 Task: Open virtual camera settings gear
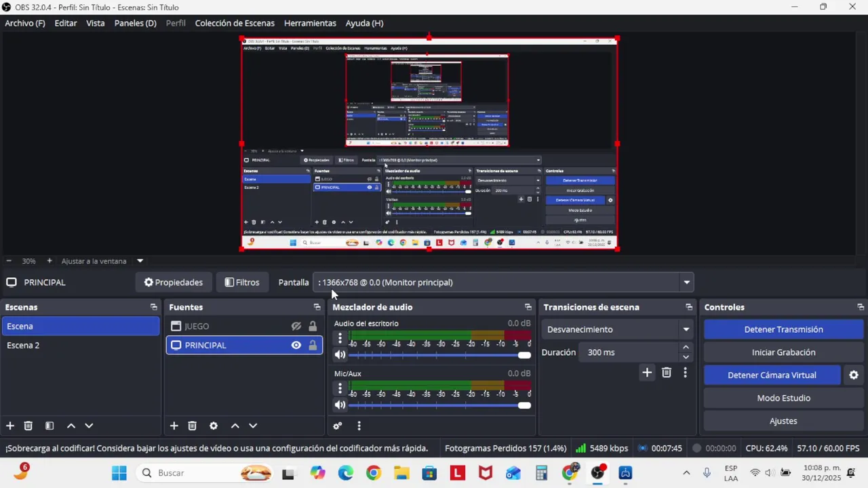click(x=854, y=375)
